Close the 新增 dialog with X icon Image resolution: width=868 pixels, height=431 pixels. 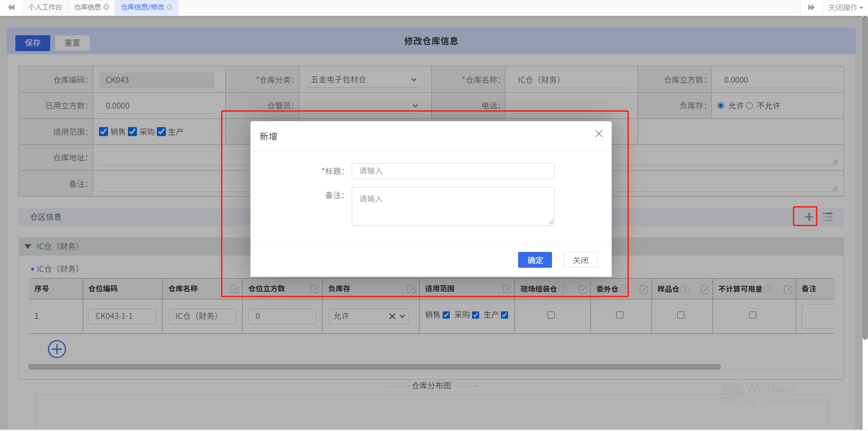coord(599,134)
